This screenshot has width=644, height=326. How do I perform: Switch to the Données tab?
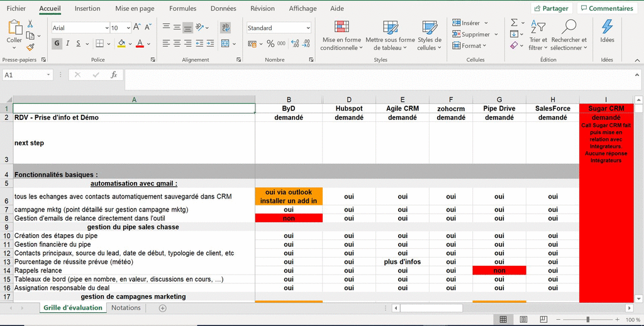pos(223,8)
